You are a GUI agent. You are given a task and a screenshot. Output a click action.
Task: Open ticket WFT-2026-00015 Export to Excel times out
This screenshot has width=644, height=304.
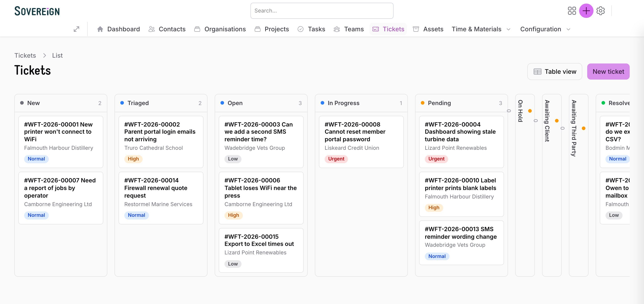pyautogui.click(x=261, y=250)
